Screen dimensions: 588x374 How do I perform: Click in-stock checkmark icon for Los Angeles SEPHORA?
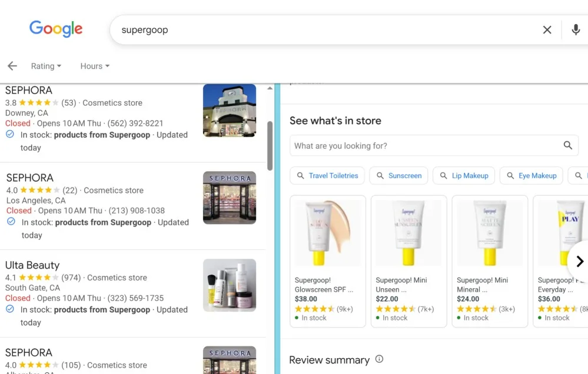[11, 222]
